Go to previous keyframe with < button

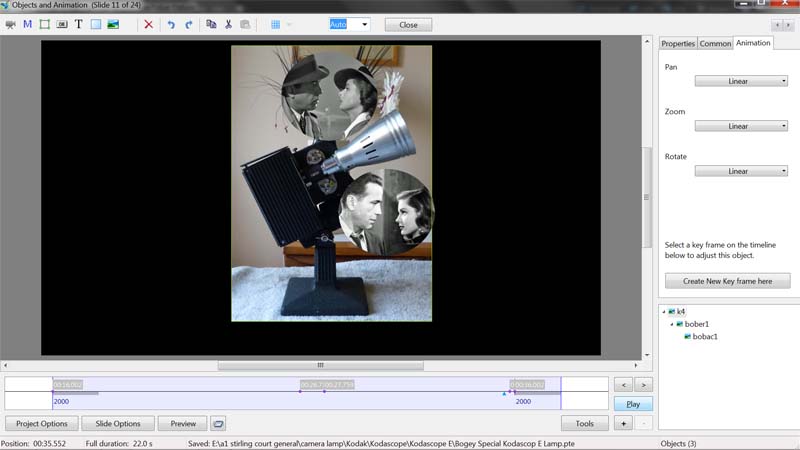623,385
